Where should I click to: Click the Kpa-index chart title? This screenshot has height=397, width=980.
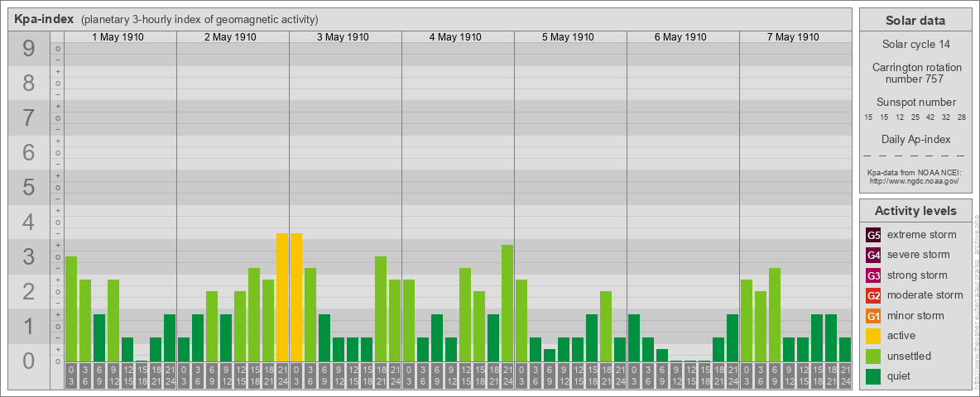click(x=44, y=19)
